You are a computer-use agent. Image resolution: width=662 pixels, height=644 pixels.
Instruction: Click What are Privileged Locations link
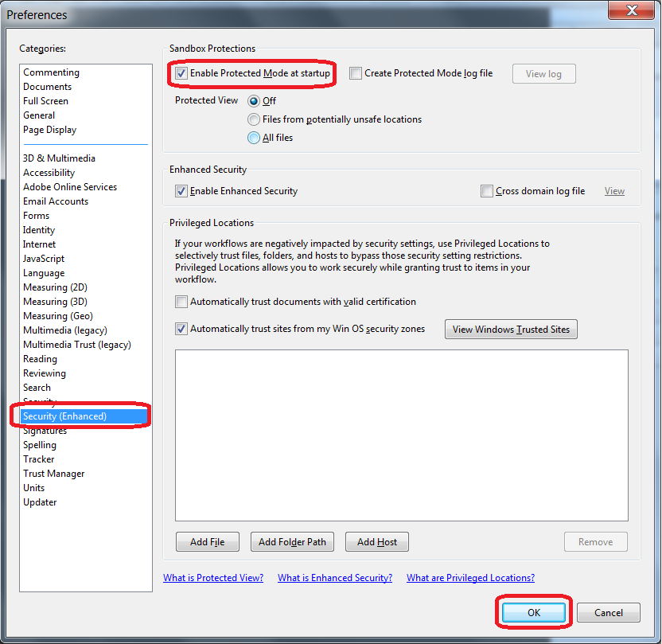coord(470,577)
